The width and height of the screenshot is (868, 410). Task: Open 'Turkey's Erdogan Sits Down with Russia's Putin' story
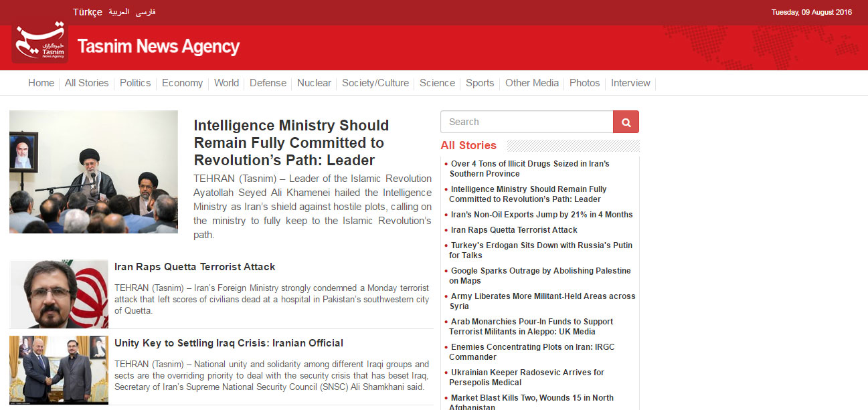[541, 250]
